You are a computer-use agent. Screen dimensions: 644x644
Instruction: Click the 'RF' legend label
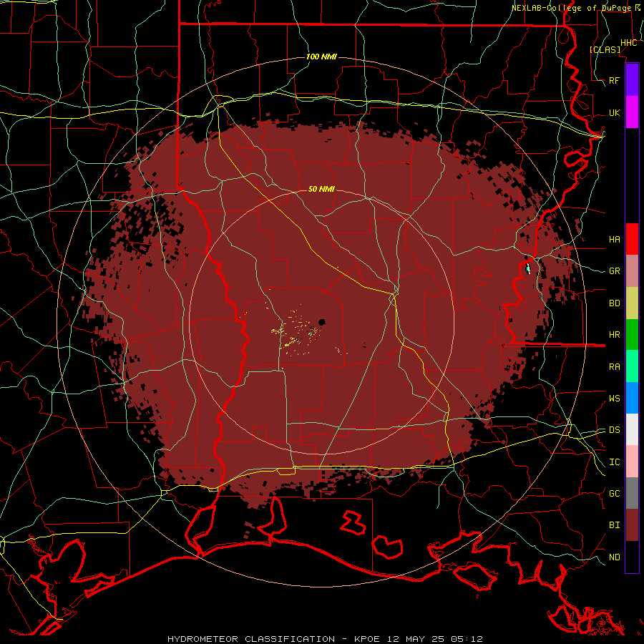pos(614,81)
